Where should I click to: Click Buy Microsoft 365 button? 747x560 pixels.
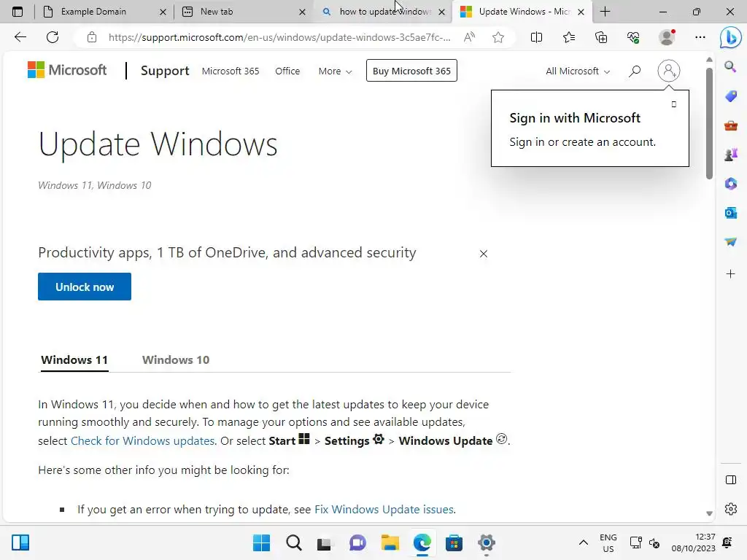click(x=411, y=71)
